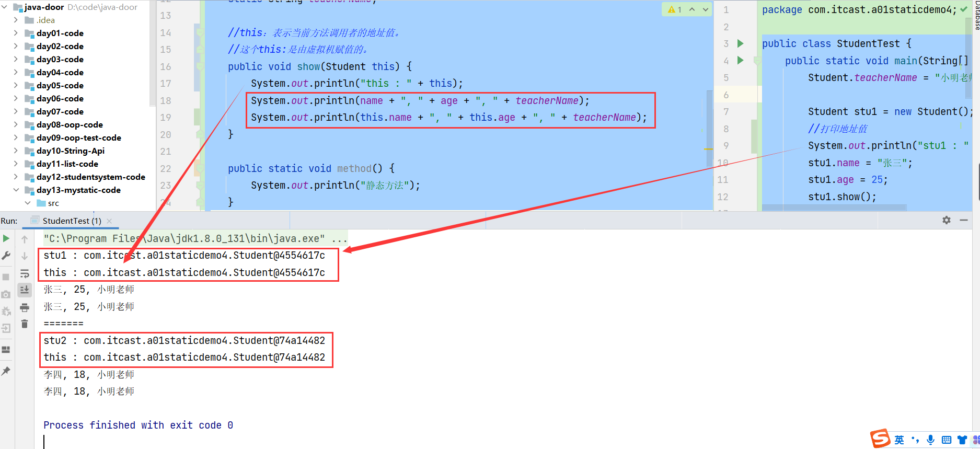The height and width of the screenshot is (449, 980).
Task: Fold the main method at line 4 gutter
Action: pyautogui.click(x=757, y=61)
